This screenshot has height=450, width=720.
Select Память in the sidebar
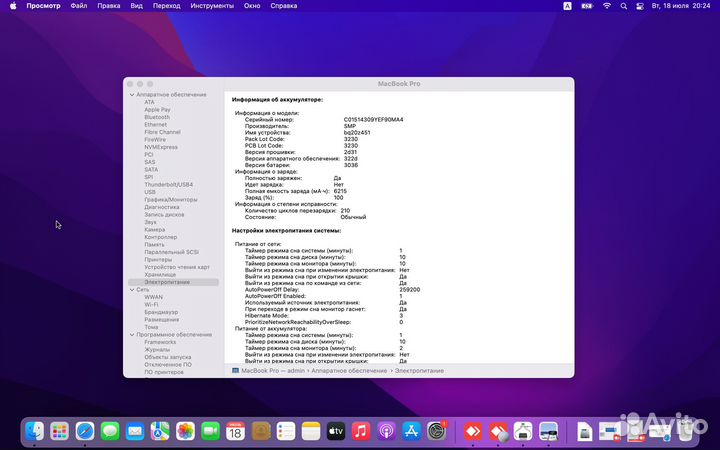click(154, 245)
